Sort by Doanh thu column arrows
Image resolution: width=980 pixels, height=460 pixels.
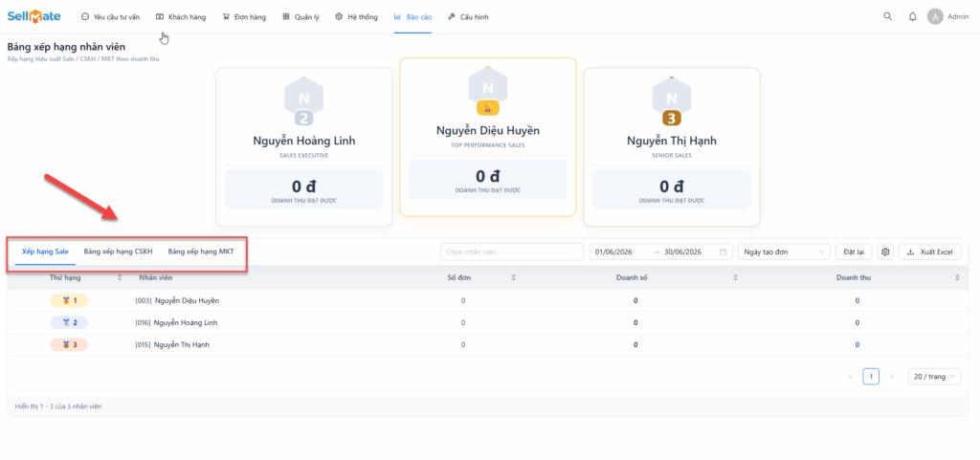pyautogui.click(x=957, y=277)
